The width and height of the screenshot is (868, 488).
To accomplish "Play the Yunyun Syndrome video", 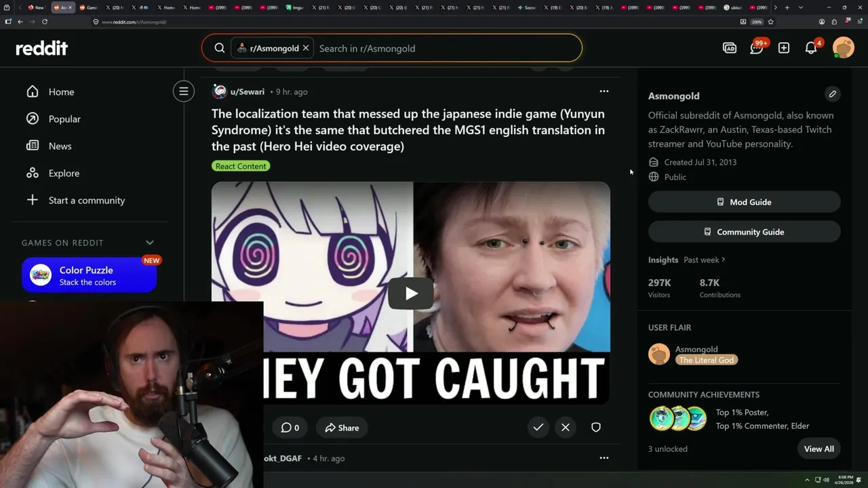I will 411,293.
